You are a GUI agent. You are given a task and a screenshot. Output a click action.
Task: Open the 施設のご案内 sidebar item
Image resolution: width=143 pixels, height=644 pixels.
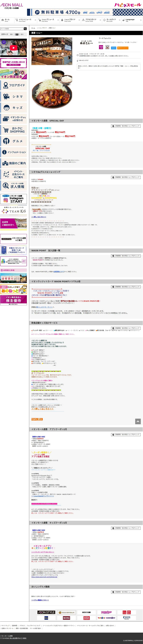tap(13, 163)
